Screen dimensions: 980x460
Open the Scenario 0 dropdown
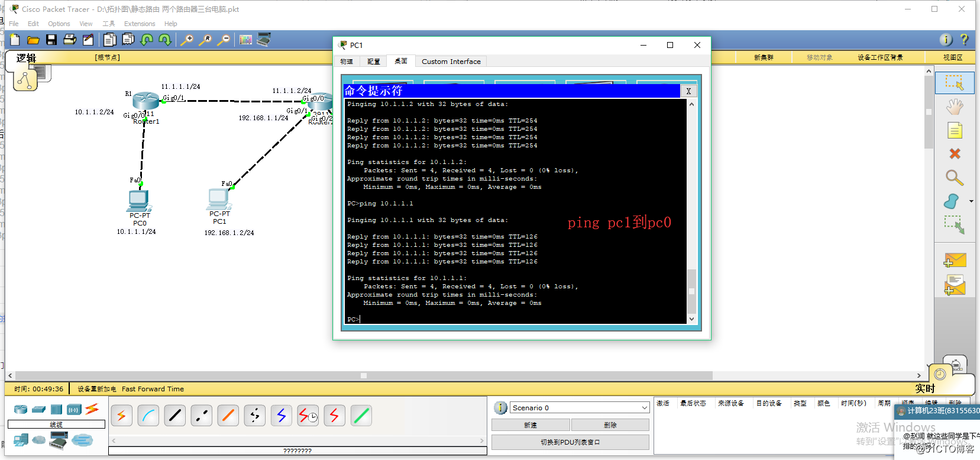(580, 408)
